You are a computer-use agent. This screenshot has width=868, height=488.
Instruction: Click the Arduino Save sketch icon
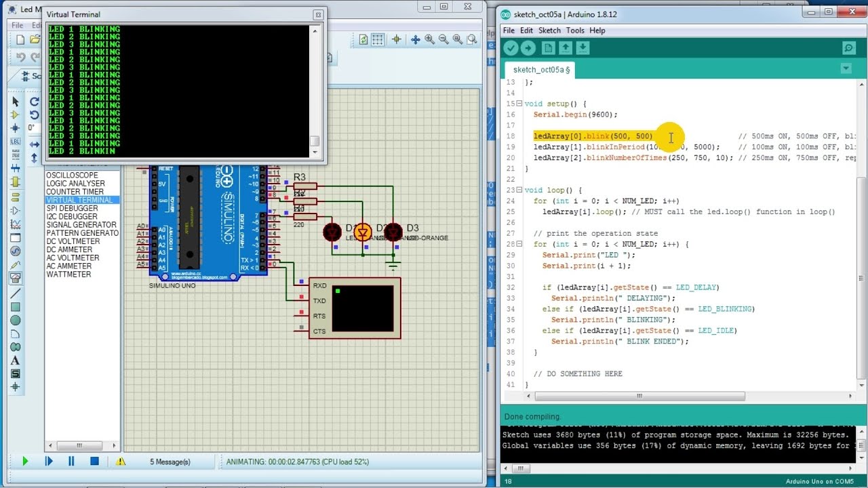[x=583, y=48]
